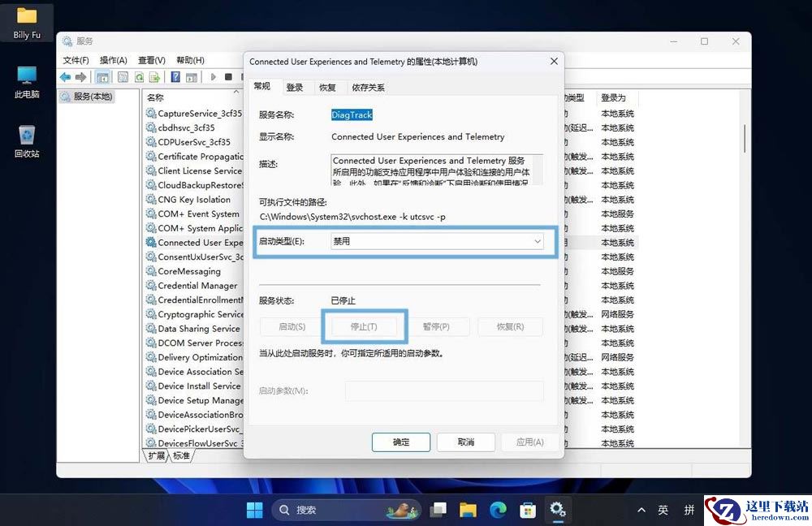This screenshot has height=526, width=812.
Task: Switch to the 常规 tab
Action: 262,87
